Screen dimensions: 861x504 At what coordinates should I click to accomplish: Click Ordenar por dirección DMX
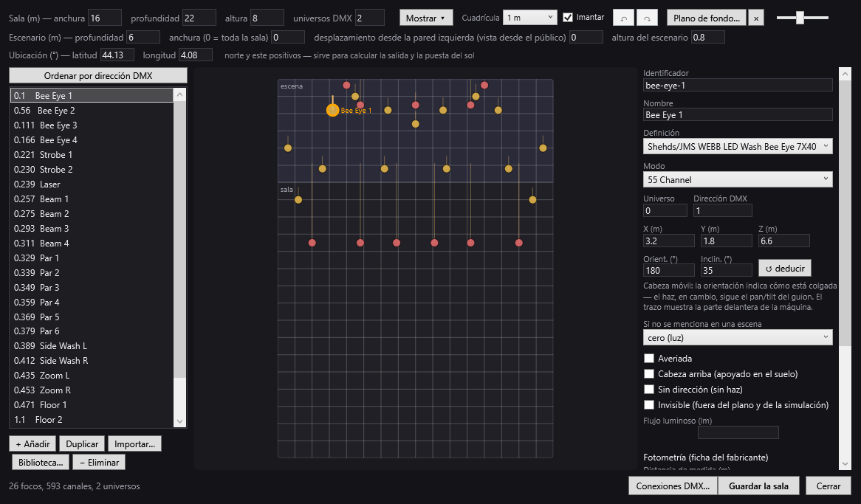98,76
